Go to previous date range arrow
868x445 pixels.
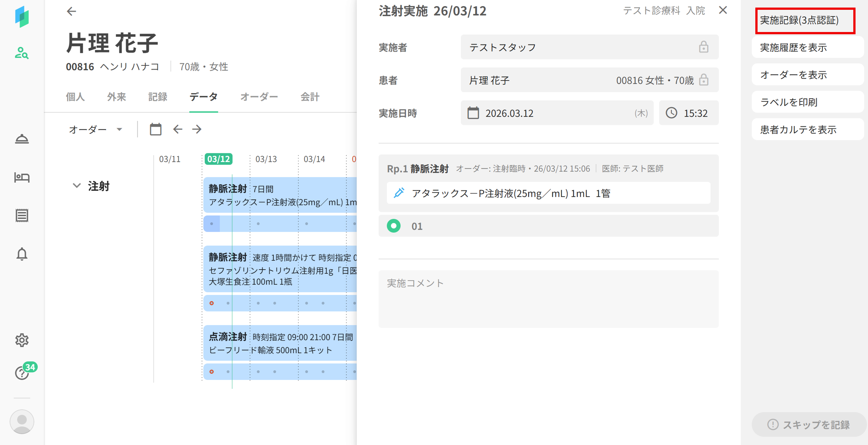coord(177,129)
